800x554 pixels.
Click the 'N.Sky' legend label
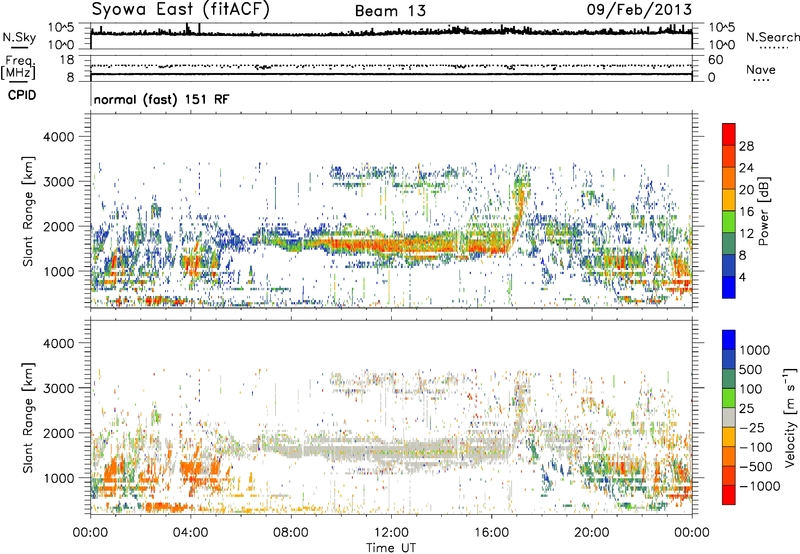pos(19,37)
